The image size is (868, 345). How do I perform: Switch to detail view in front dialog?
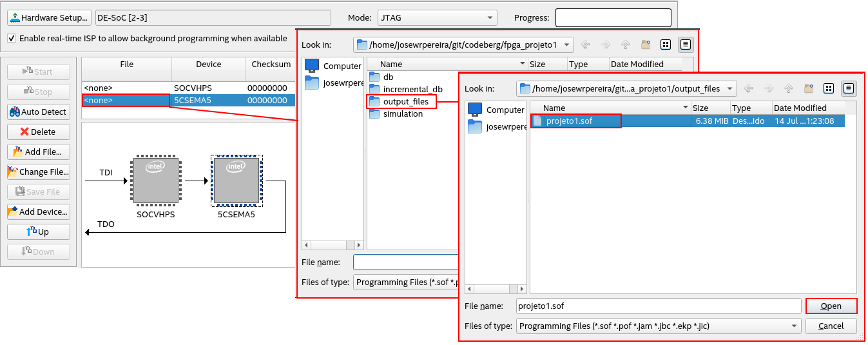[x=849, y=88]
